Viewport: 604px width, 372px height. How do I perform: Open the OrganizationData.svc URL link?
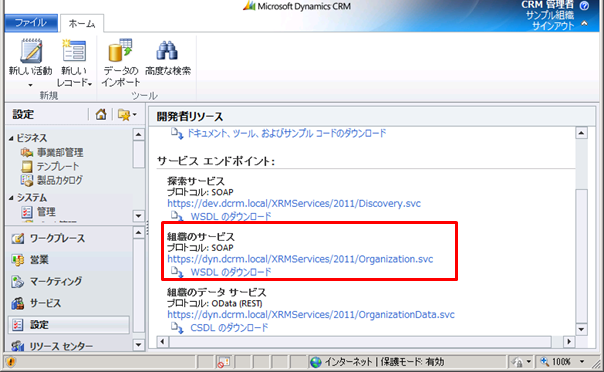(311, 315)
